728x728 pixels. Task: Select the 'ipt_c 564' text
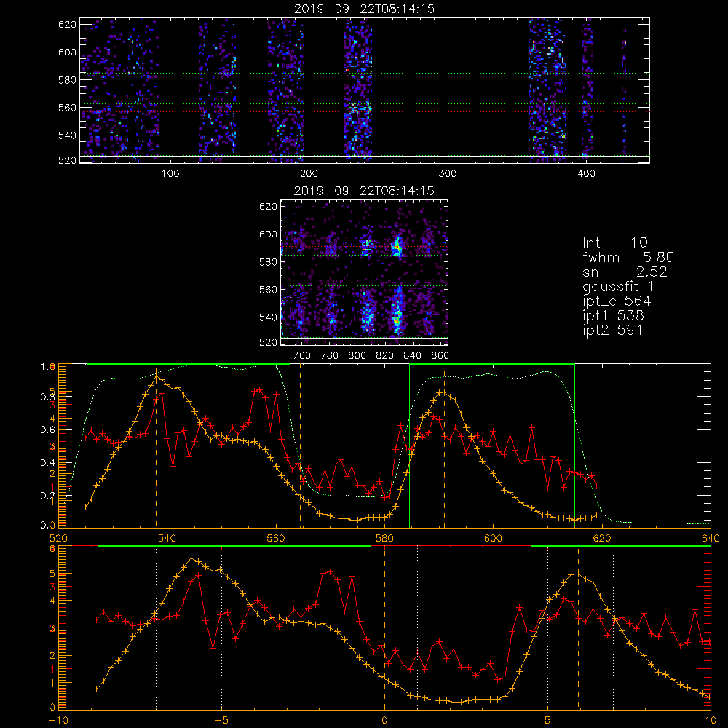click(x=617, y=301)
